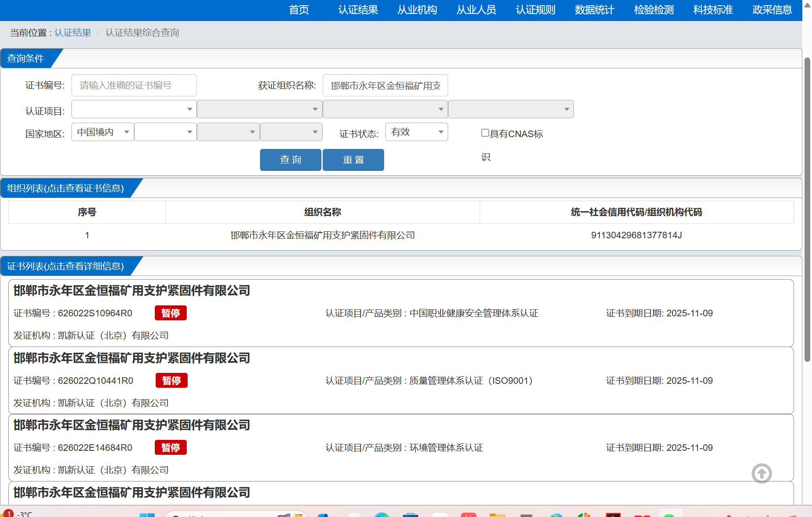Click the 暂停 badge for certificate 626022S10964R0
This screenshot has height=517, width=812.
[171, 313]
